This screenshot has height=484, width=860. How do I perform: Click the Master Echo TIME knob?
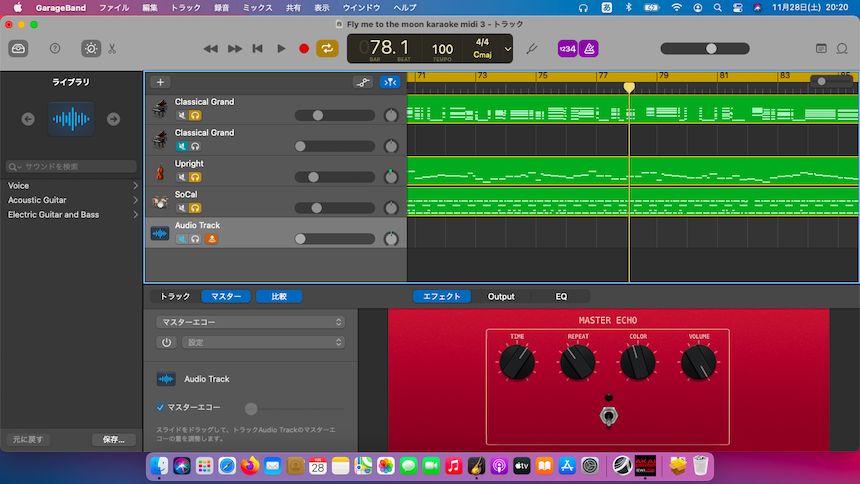coord(517,363)
